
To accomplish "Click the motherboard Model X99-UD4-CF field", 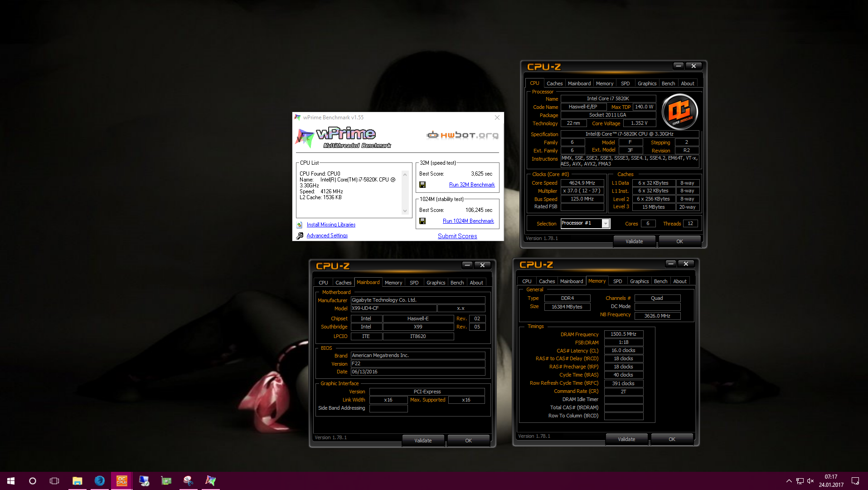I will click(x=393, y=308).
